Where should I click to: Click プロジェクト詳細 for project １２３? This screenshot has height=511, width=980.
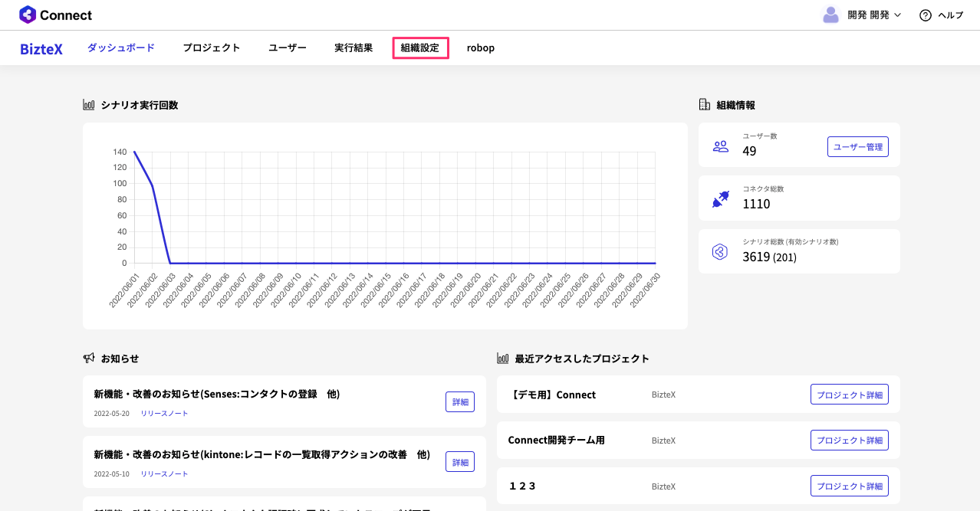(850, 486)
